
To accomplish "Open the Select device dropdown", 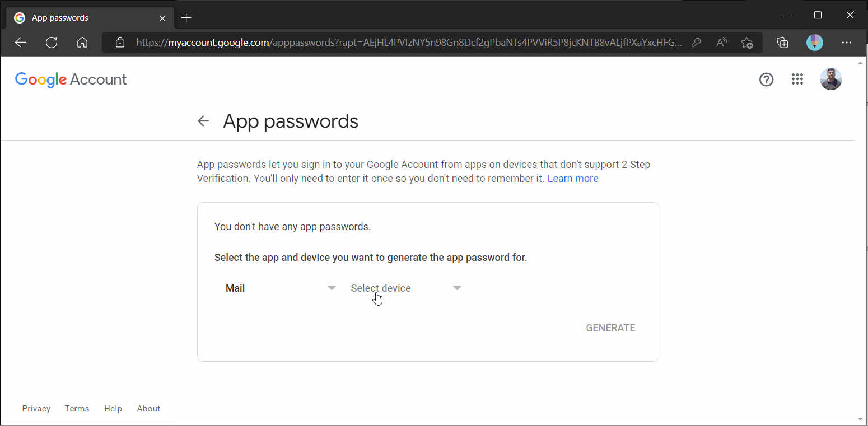I will point(406,288).
